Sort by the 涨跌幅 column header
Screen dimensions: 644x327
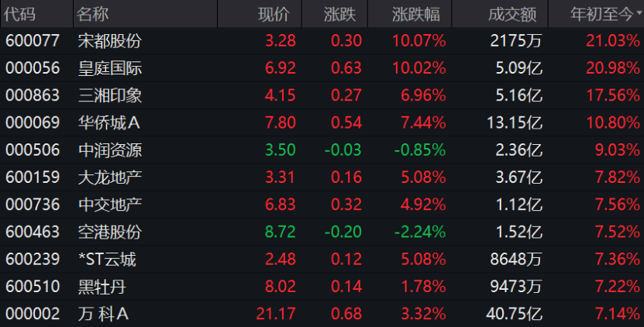tap(418, 14)
